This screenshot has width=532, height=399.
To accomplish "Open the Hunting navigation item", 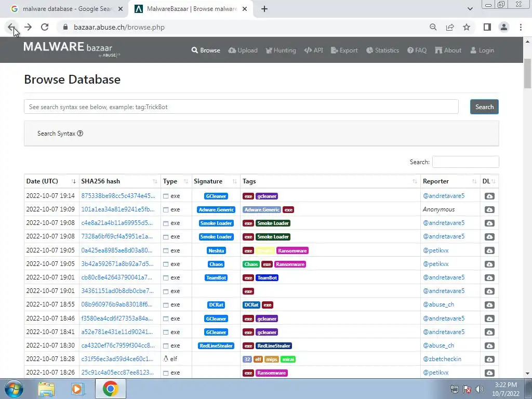I will point(281,50).
